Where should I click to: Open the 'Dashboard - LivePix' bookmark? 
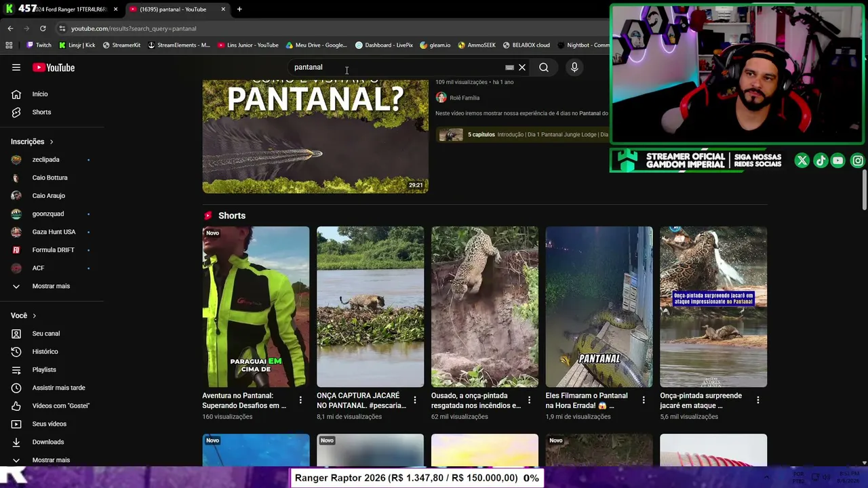coord(384,45)
